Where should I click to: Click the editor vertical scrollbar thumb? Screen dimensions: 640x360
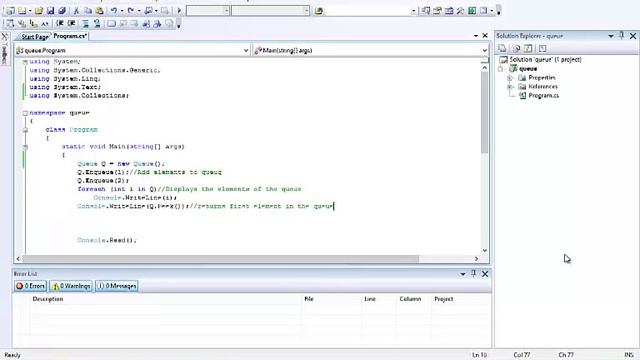pos(484,112)
